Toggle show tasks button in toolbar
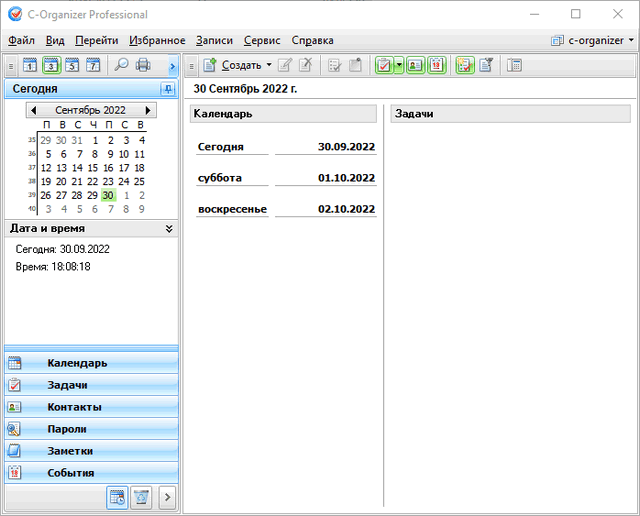The height and width of the screenshot is (516, 640). tap(384, 66)
